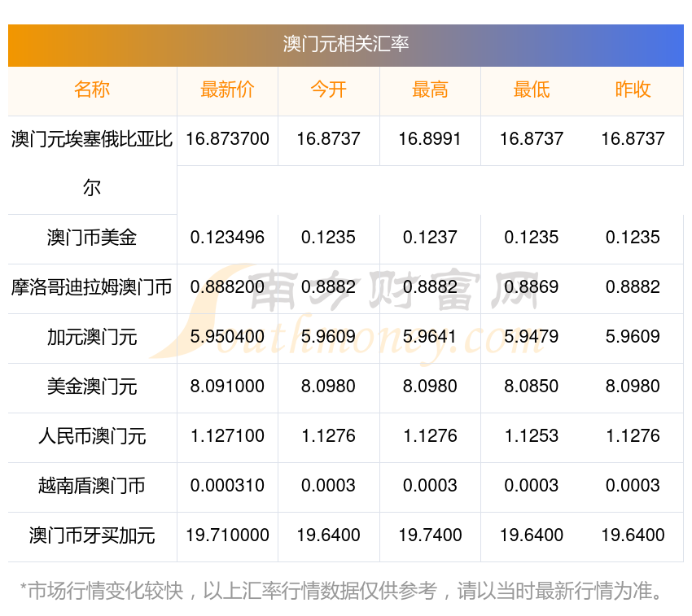The height and width of the screenshot is (616, 692).
Task: Select latest price 16.873700
Action: (227, 139)
